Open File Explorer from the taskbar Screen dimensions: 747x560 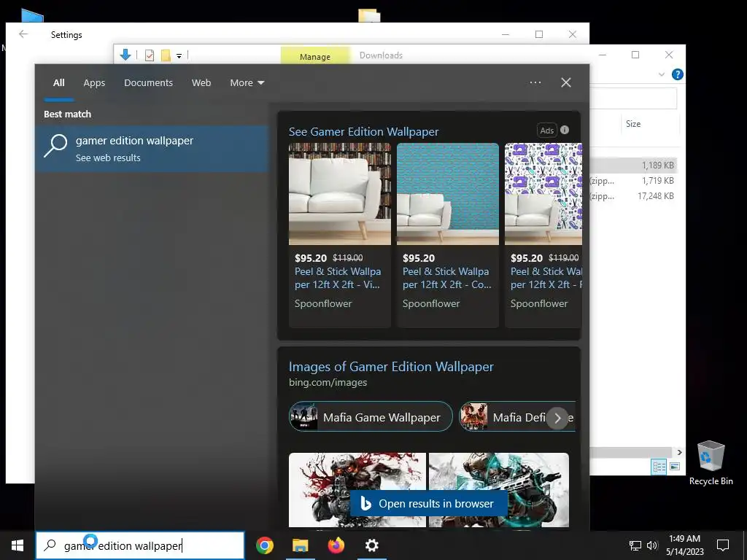300,545
